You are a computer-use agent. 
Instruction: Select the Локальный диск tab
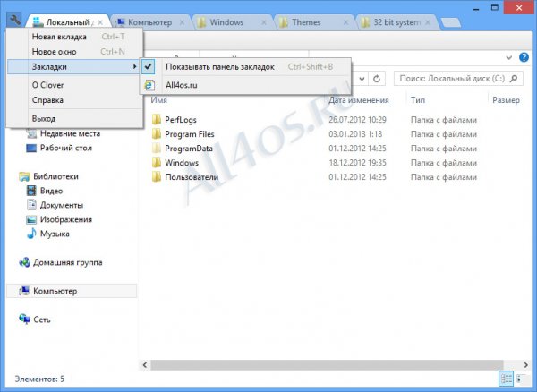[67, 22]
